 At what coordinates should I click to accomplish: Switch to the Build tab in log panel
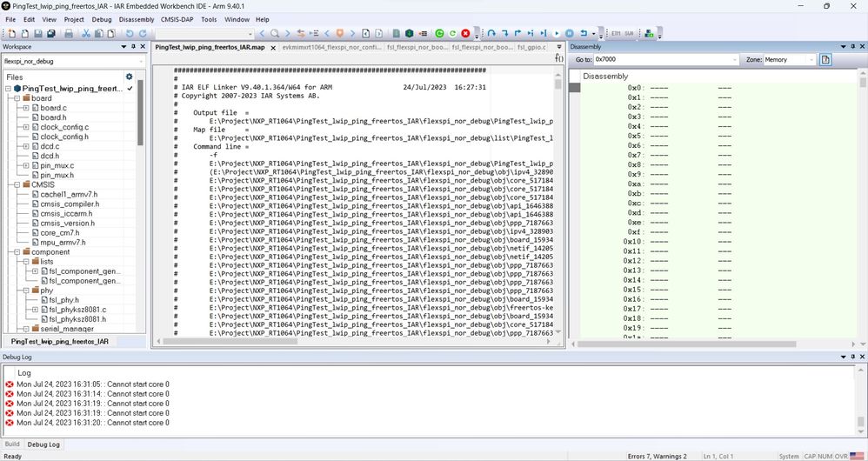pyautogui.click(x=12, y=444)
